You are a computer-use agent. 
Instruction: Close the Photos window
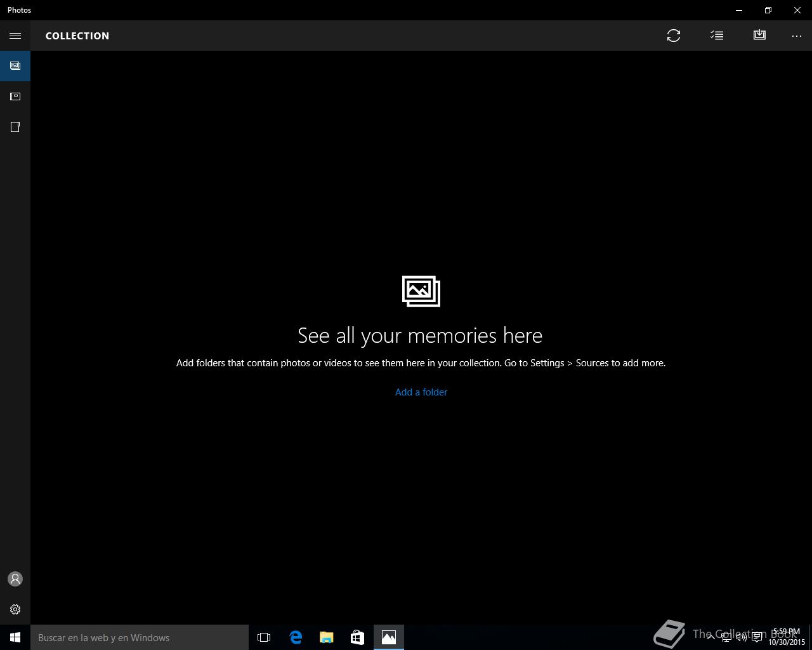pyautogui.click(x=797, y=10)
